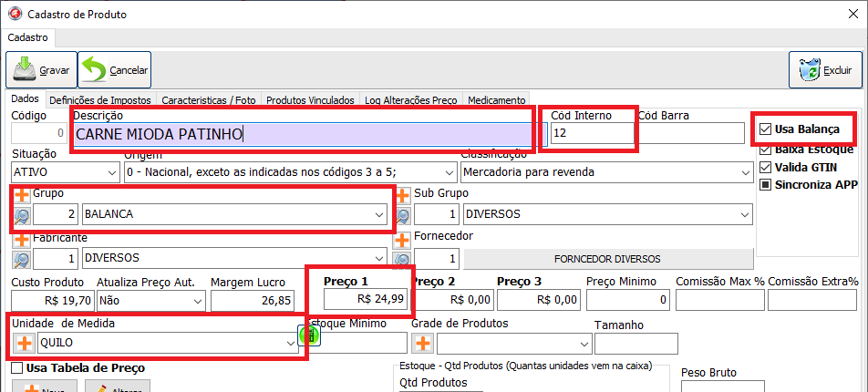868x392 pixels.
Task: Click into the Preço 1 field
Action: 365,299
